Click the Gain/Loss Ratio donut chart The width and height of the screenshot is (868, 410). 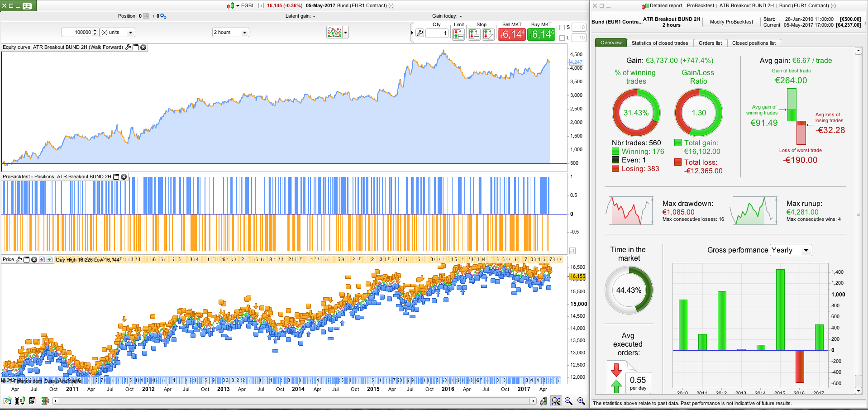699,113
